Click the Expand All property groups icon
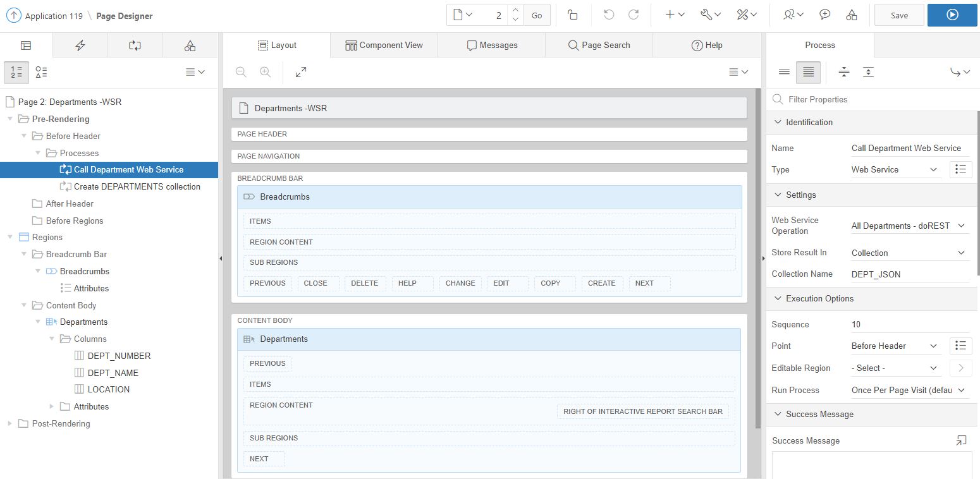 869,73
